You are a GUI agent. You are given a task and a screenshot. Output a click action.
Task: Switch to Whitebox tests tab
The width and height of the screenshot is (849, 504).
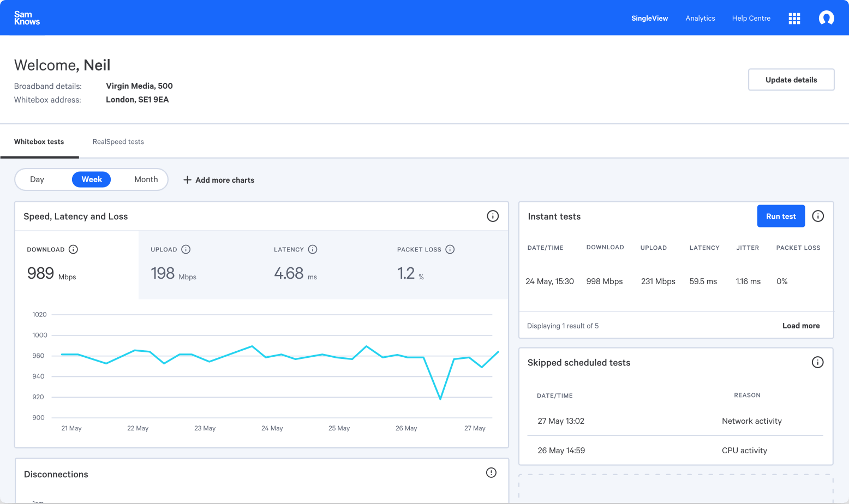(39, 142)
